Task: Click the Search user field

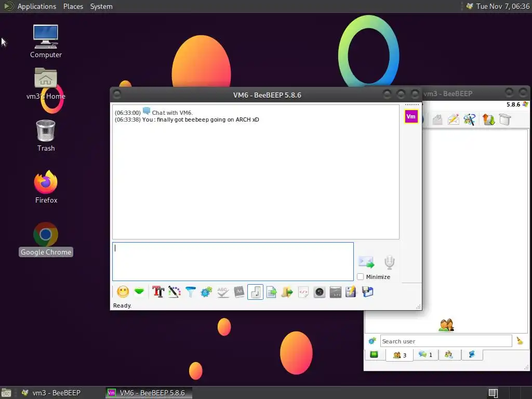Action: (446, 341)
